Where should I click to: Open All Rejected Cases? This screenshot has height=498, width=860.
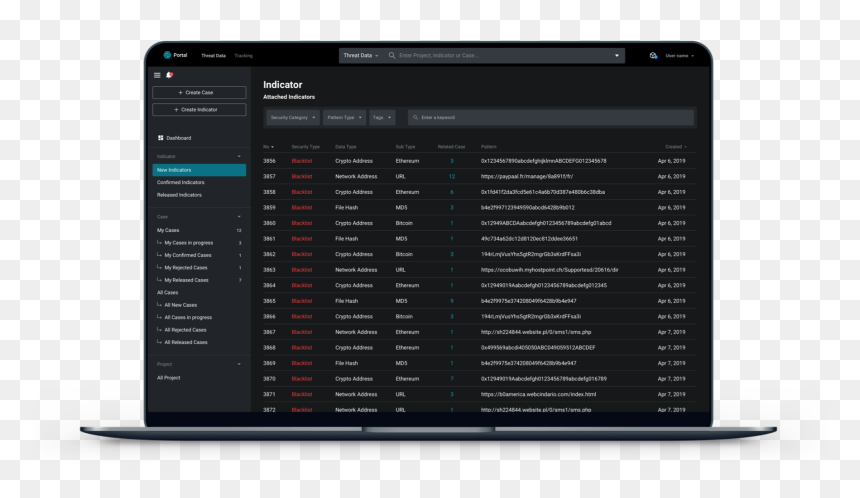pyautogui.click(x=185, y=330)
